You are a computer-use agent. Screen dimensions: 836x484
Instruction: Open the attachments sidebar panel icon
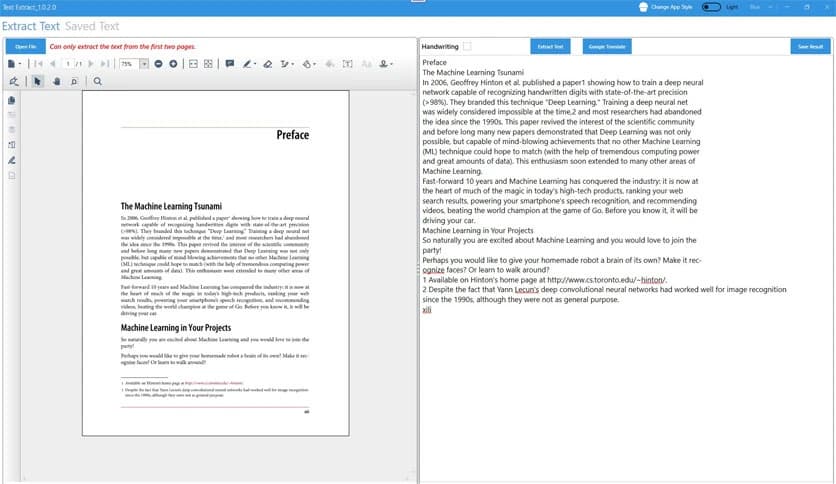12,145
